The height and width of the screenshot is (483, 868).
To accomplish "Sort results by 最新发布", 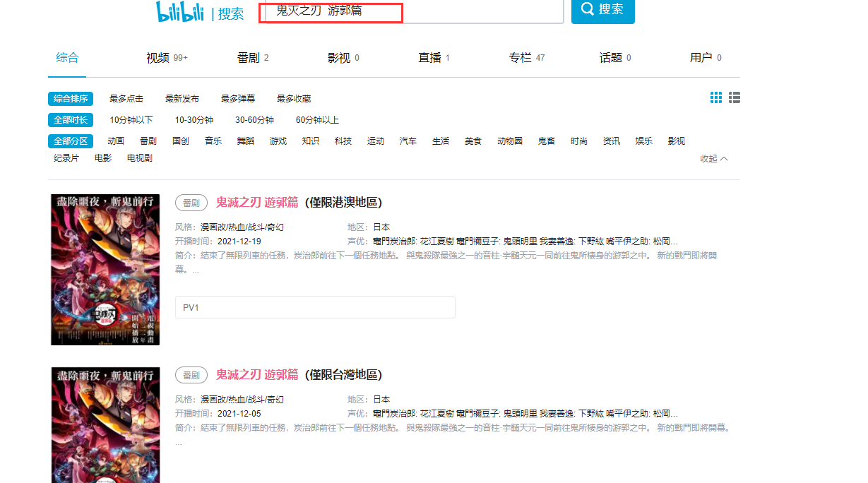I will point(182,99).
